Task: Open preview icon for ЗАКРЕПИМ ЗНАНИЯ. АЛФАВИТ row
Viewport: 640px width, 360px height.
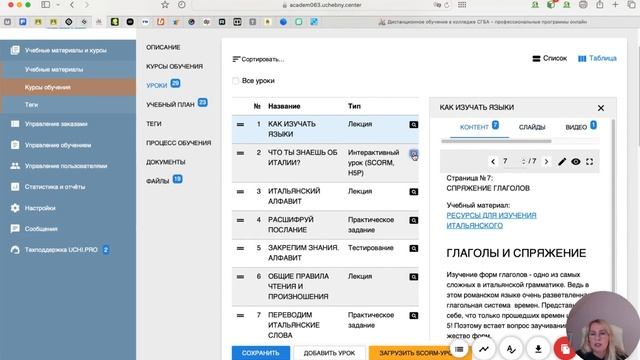Action: coord(413,248)
